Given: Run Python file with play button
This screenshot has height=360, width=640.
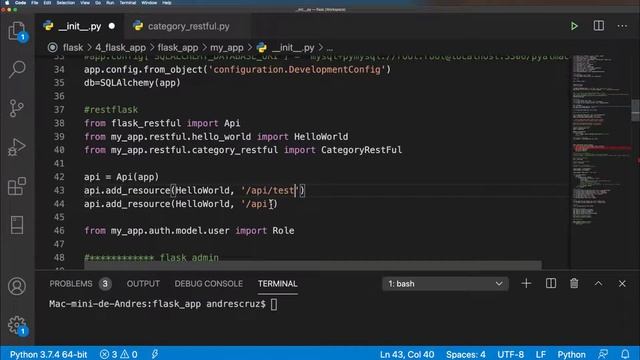Looking at the screenshot, I should [x=574, y=26].
